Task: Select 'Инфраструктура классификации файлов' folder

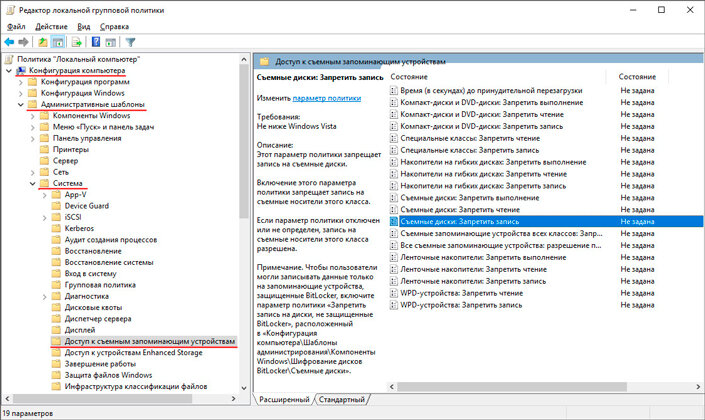Action: click(x=136, y=386)
